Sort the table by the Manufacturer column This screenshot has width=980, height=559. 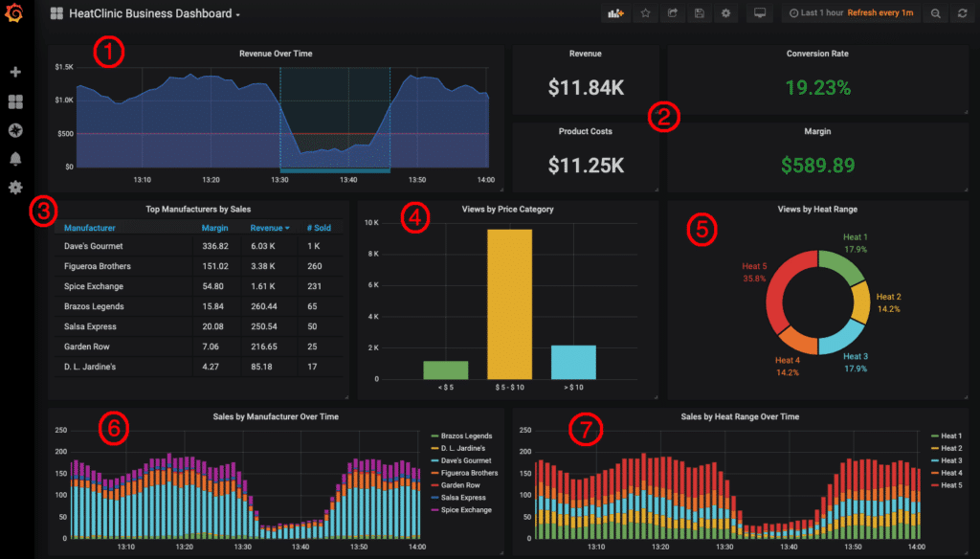tap(89, 228)
